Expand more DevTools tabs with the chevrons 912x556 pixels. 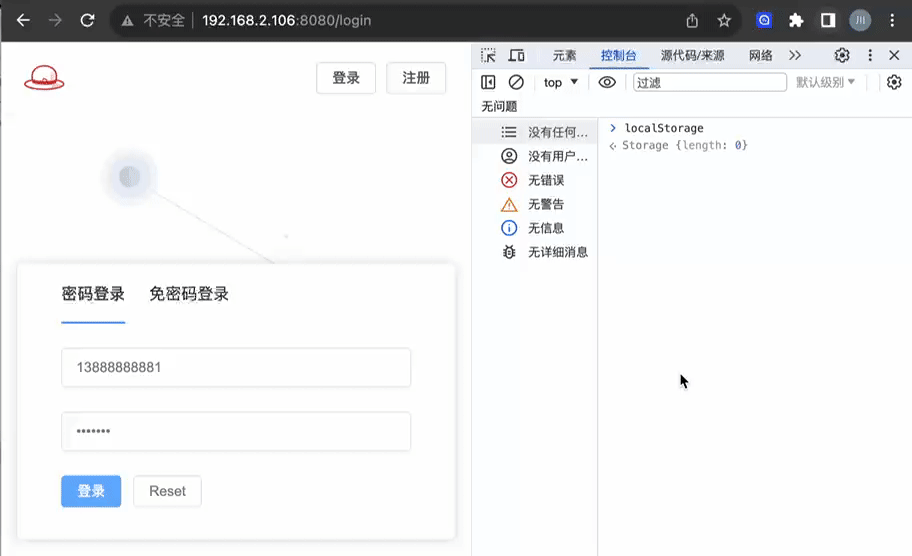pyautogui.click(x=795, y=56)
